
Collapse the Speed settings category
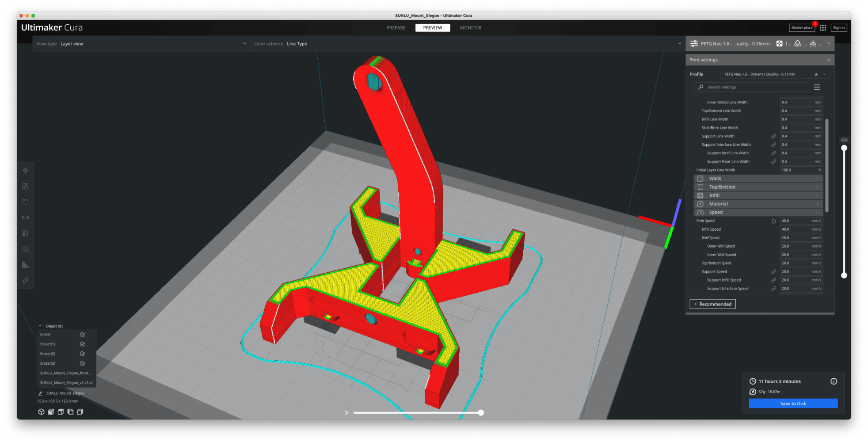tap(758, 213)
